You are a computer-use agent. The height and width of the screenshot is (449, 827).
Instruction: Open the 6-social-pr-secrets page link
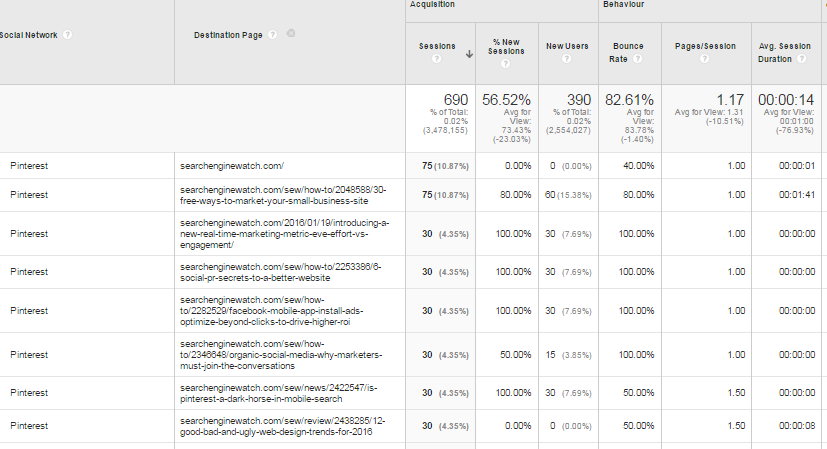(280, 272)
